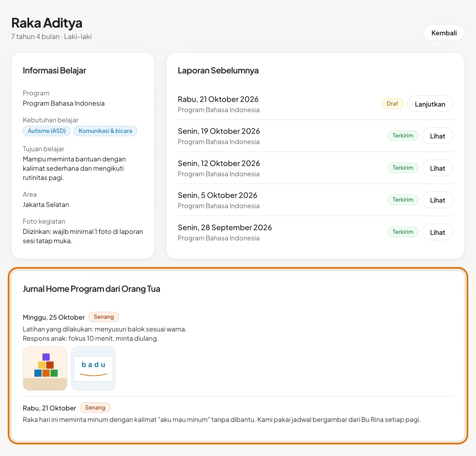This screenshot has width=476, height=456.
Task: Click the 'Rabu, 21 Oktober 2026' report date
Action: (x=218, y=99)
